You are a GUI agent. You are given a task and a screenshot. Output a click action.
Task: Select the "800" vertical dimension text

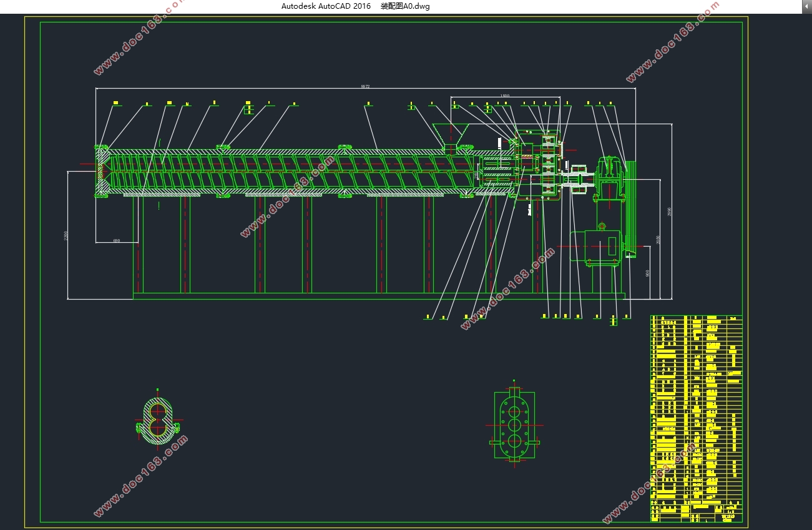647,273
